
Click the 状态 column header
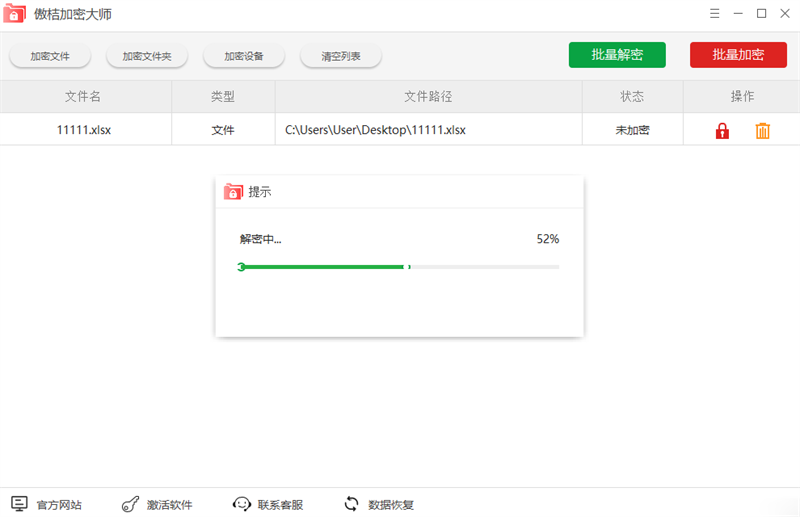tap(632, 97)
